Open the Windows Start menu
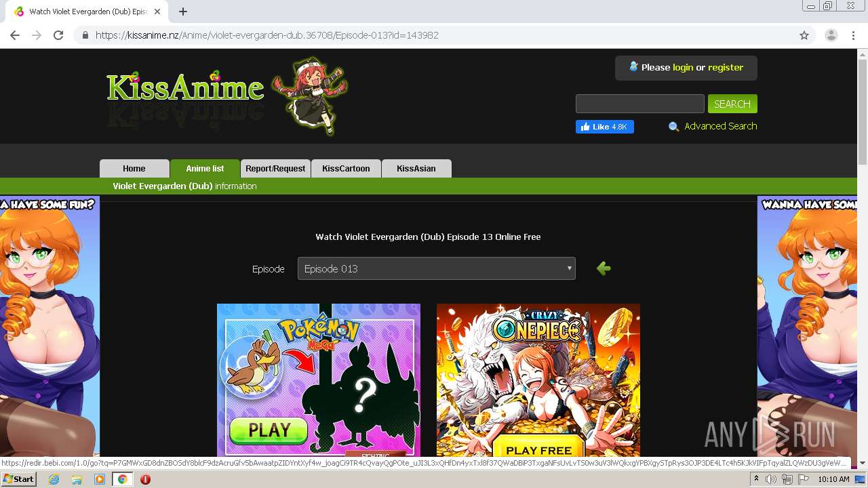 (19, 479)
